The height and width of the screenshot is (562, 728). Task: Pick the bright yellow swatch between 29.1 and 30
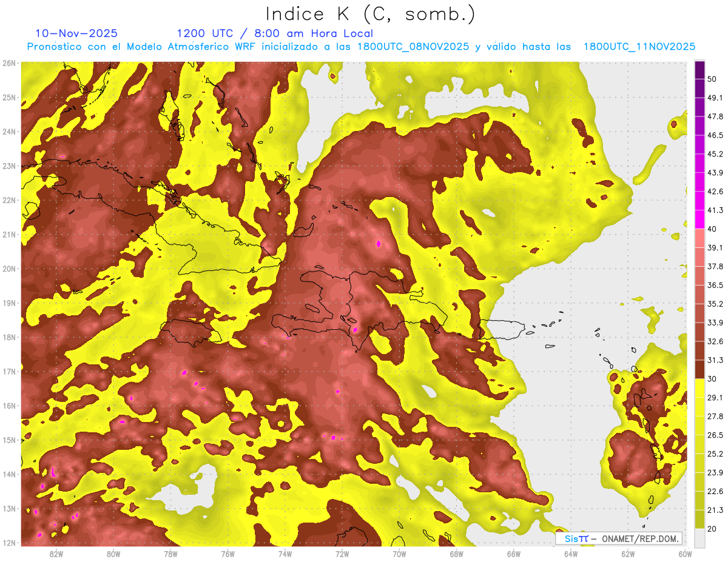point(699,388)
